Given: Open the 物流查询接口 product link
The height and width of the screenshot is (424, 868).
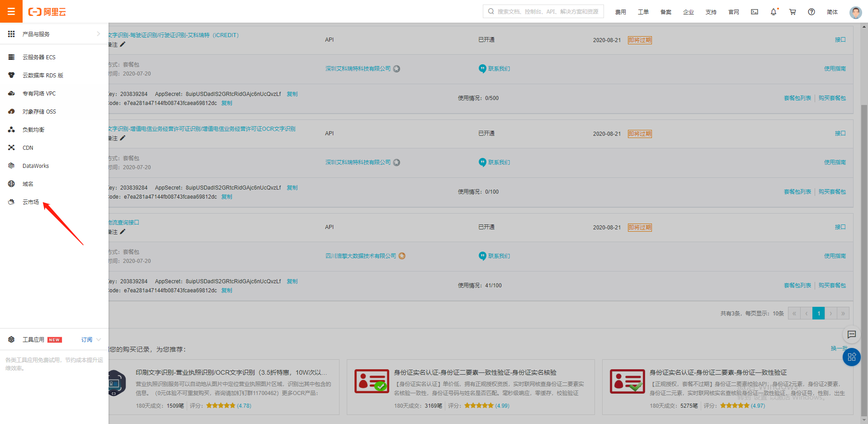Looking at the screenshot, I should coord(124,222).
